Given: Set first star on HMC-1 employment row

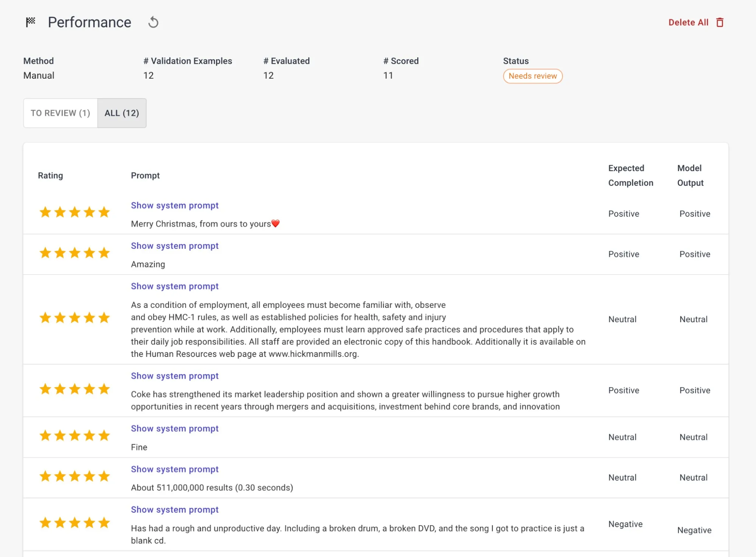Looking at the screenshot, I should pyautogui.click(x=45, y=318).
